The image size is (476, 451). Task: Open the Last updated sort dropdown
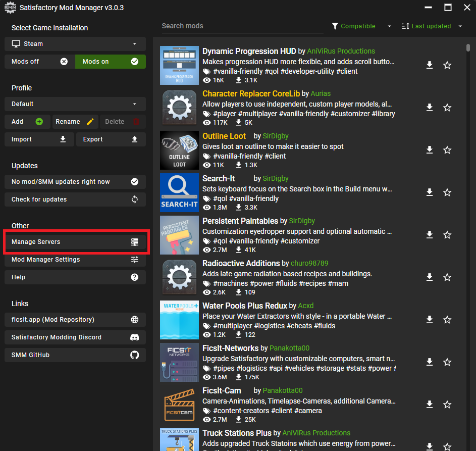click(x=432, y=26)
